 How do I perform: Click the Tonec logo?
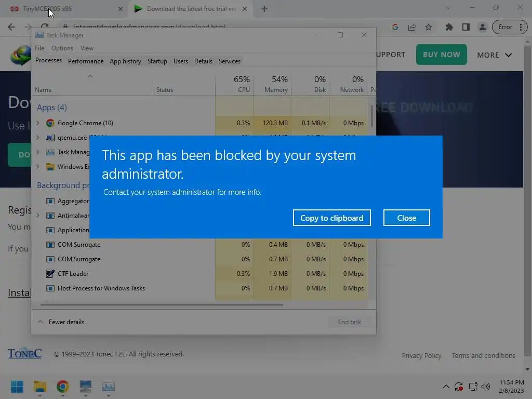pos(25,353)
